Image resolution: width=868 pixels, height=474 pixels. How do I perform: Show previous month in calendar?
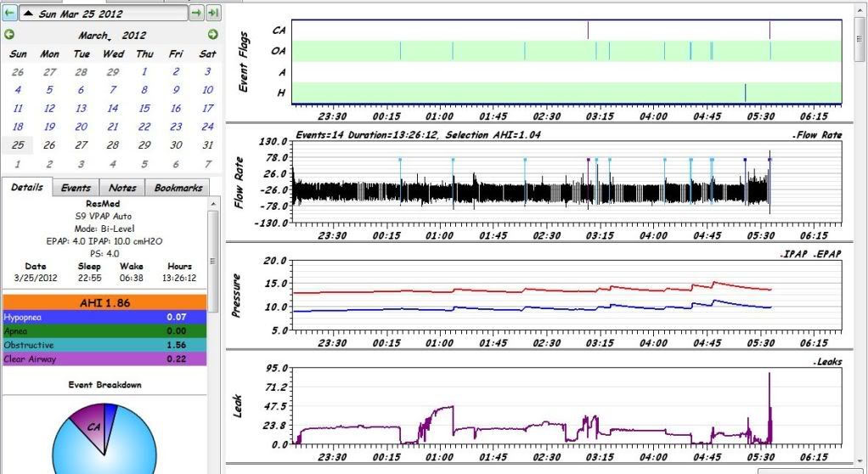(x=9, y=35)
